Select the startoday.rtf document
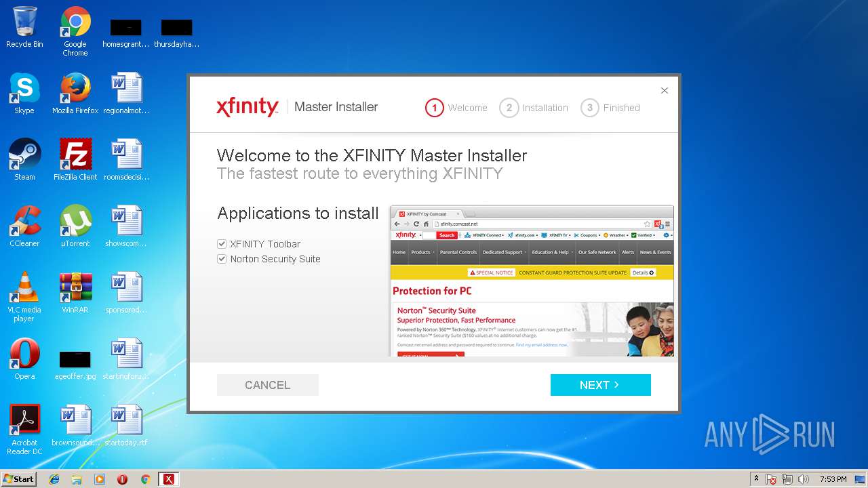The height and width of the screenshot is (488, 868). [x=126, y=426]
